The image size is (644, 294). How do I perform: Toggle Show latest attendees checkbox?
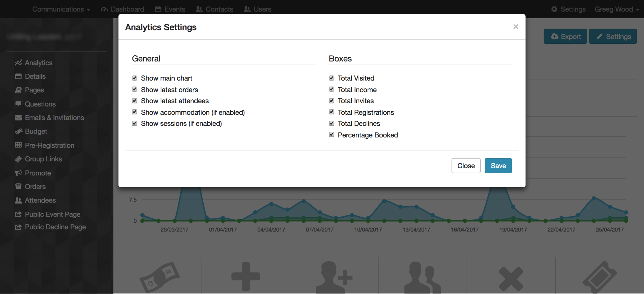pos(134,101)
